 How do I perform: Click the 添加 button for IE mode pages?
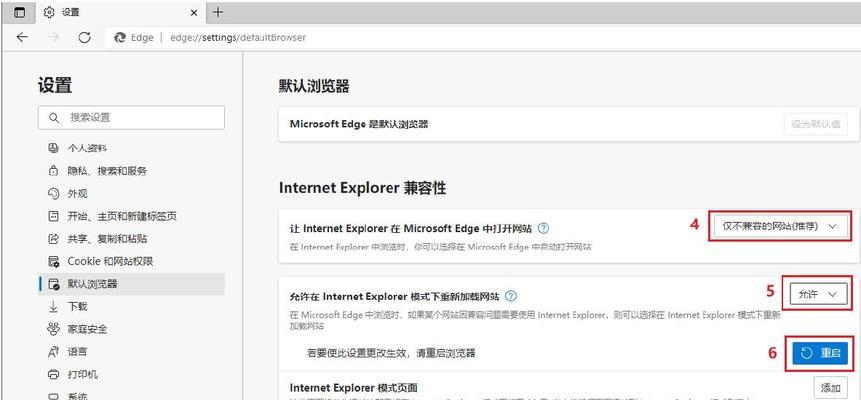pos(830,388)
